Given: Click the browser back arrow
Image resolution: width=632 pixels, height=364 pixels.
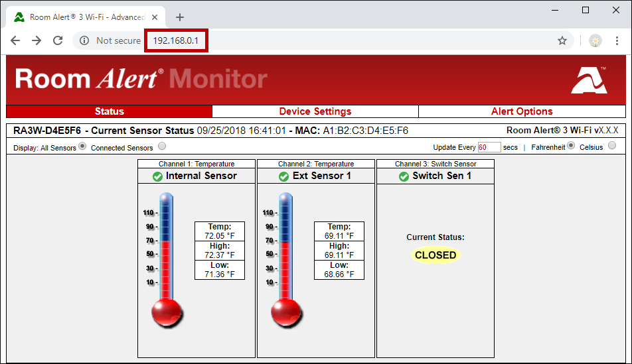Looking at the screenshot, I should pos(15,40).
